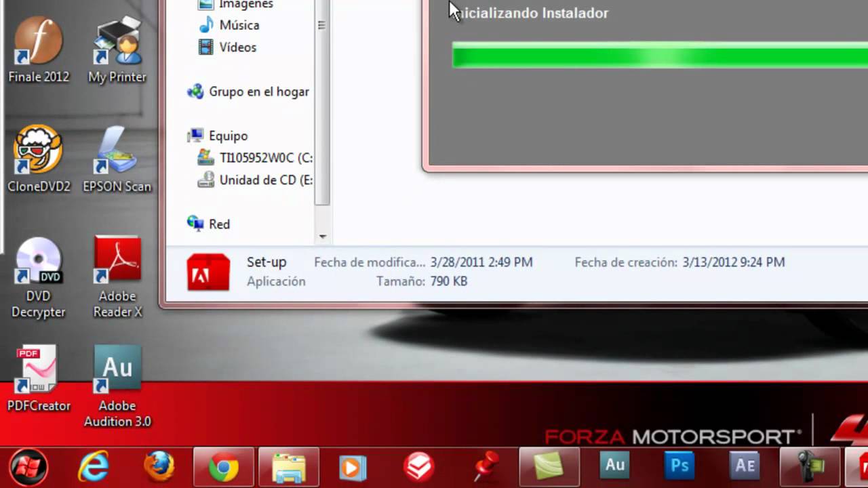Open Grupo en el hogar in the sidebar
Viewport: 868px width, 488px height.
point(248,91)
